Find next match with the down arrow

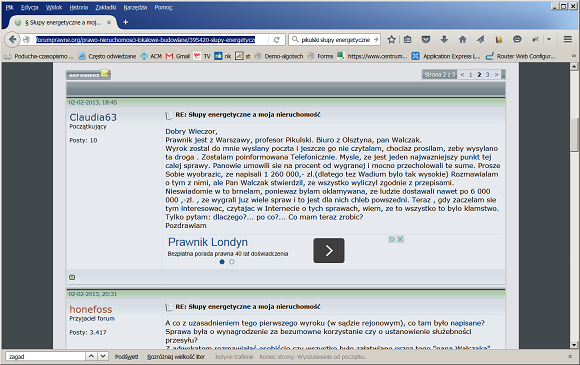coord(103,356)
